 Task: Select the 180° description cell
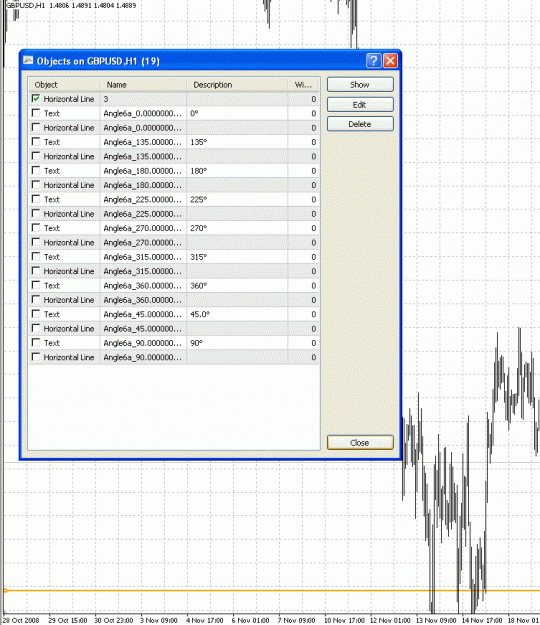tap(237, 171)
